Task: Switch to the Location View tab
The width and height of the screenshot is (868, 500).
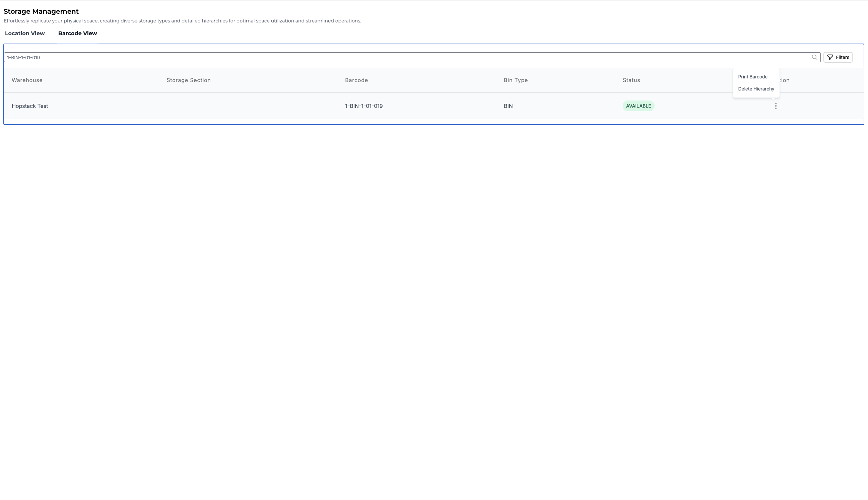Action: tap(25, 33)
